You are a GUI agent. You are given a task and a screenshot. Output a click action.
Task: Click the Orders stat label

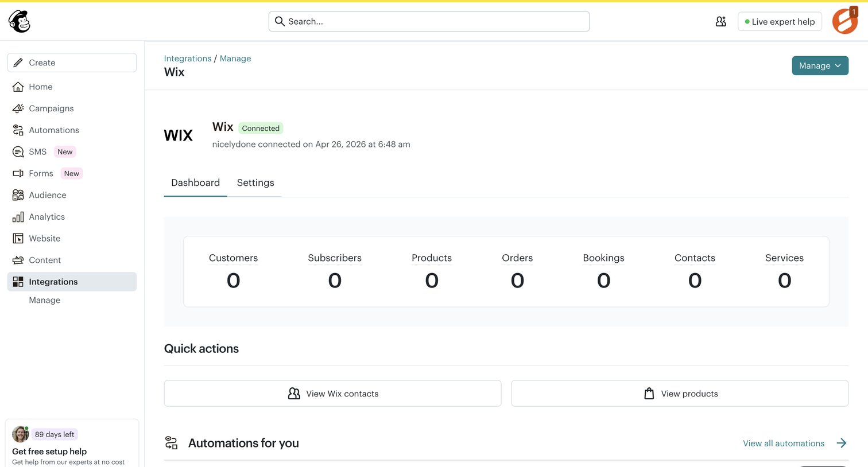click(x=517, y=258)
